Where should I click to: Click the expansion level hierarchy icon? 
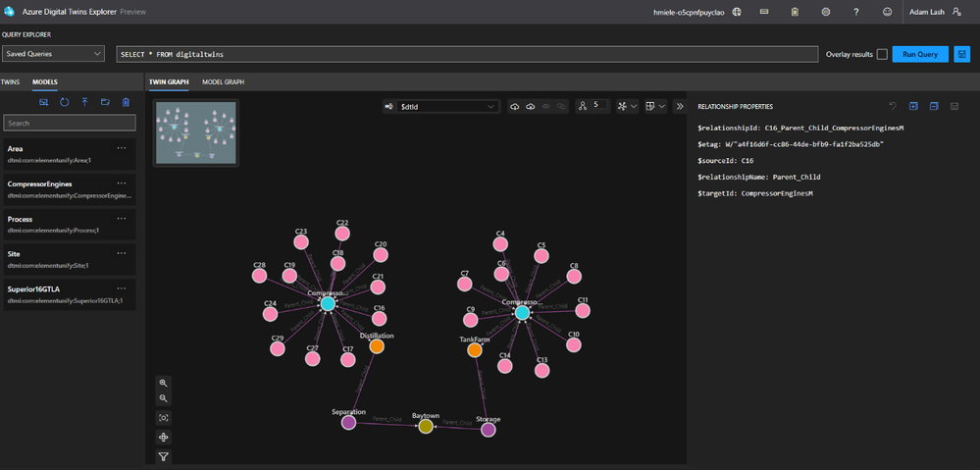[x=583, y=107]
